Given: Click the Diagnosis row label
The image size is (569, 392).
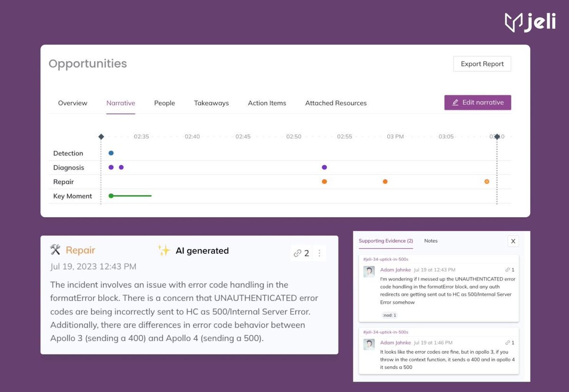Looking at the screenshot, I should 68,167.
